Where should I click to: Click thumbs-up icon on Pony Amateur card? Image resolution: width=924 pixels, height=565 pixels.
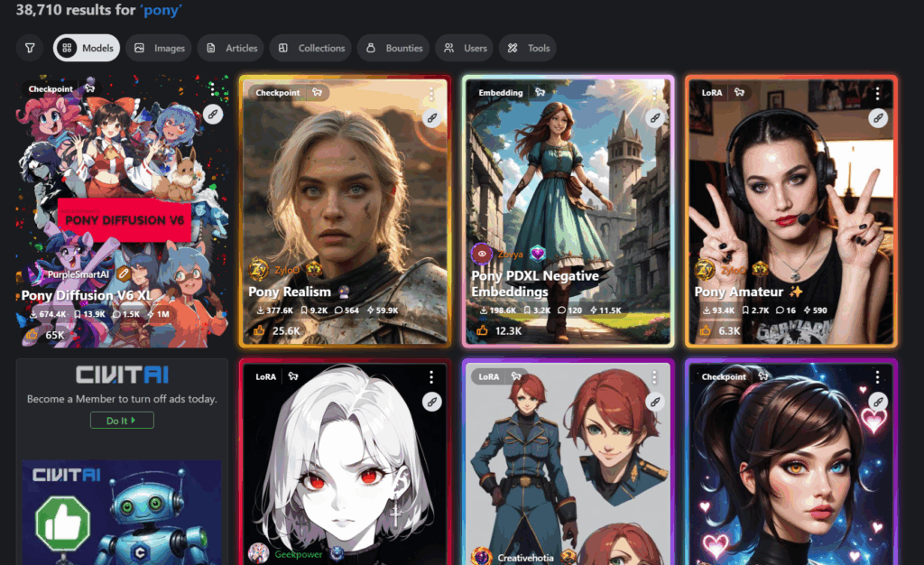click(706, 330)
